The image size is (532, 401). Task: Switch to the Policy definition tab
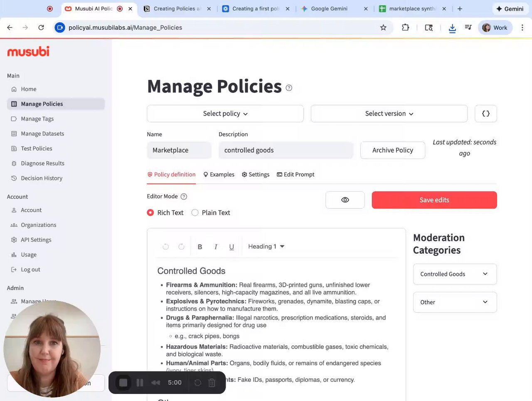tap(171, 175)
